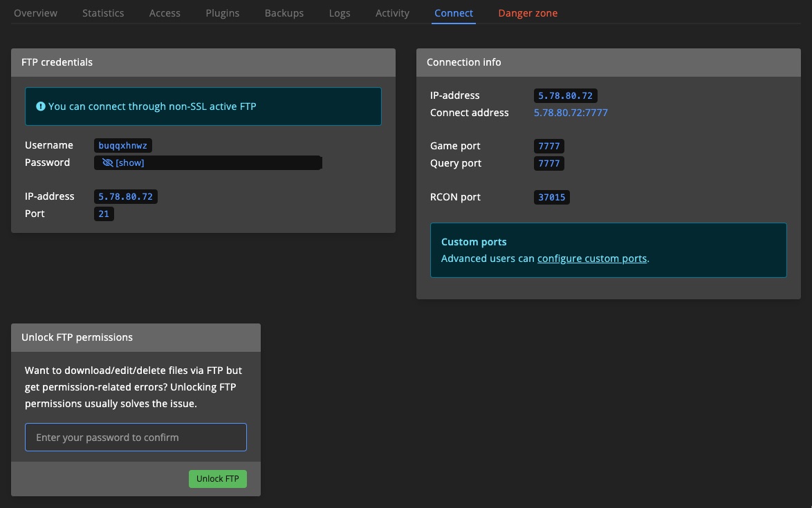Select the Connect tab
The width and height of the screenshot is (812, 508).
tap(454, 13)
